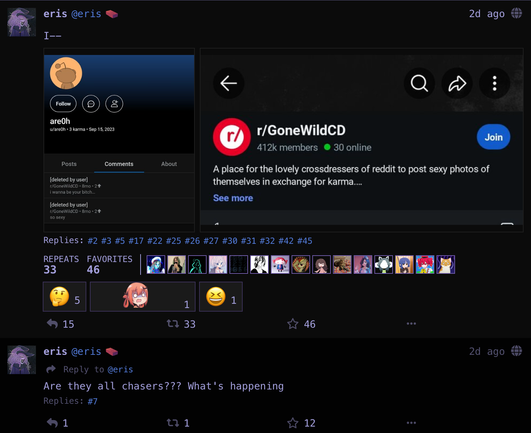Jump to reply #22
This screenshot has width=531, height=433.
coord(155,241)
